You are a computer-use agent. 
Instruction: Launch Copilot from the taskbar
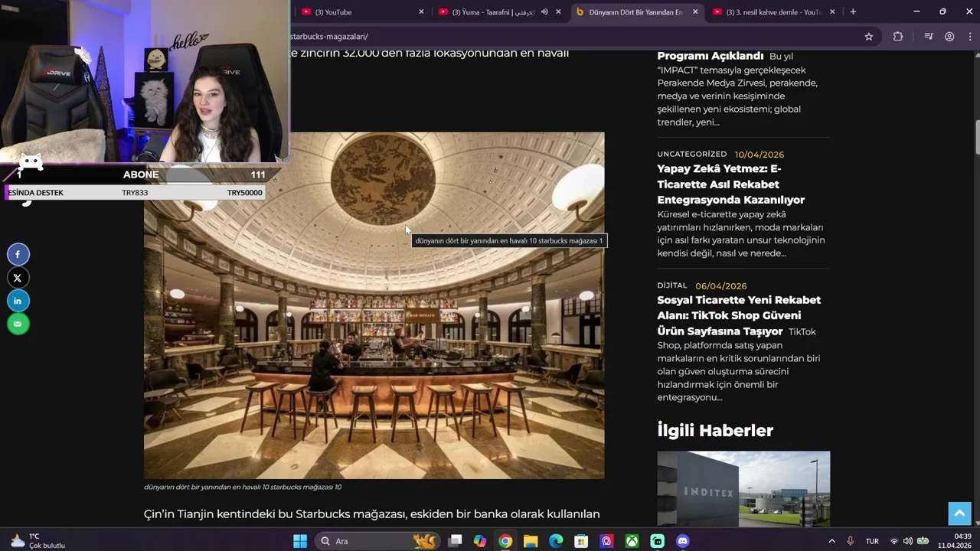[480, 541]
